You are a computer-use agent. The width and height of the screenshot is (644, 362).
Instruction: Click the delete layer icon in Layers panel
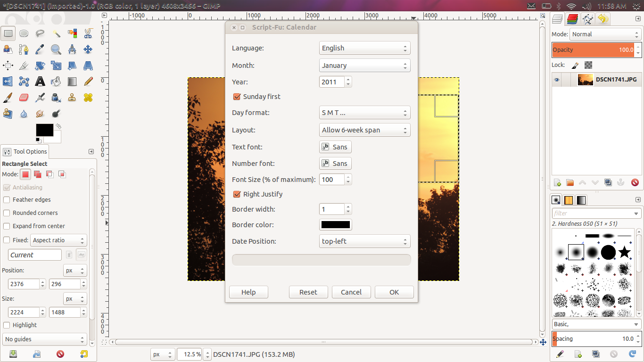635,182
